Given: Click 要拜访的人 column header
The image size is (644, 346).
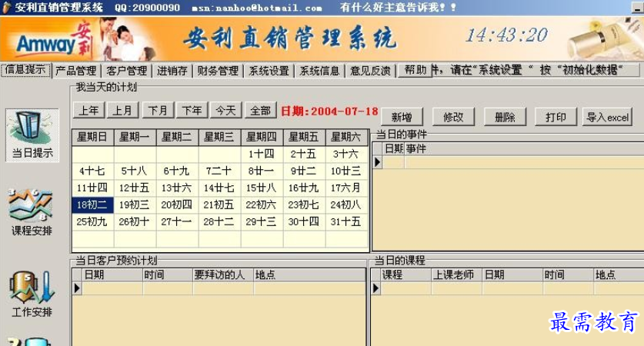Looking at the screenshot, I should pos(223,275).
